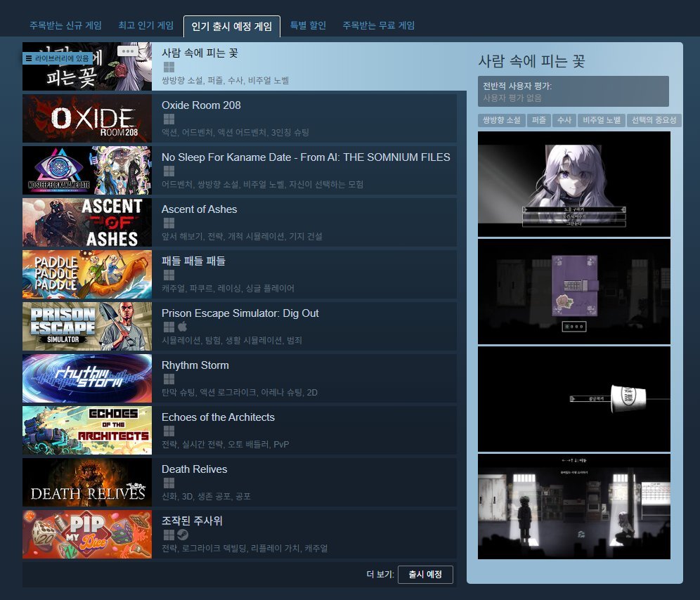Viewport: 700px width, 600px height.
Task: Click the tags line under Death Relives
Action: (x=206, y=497)
